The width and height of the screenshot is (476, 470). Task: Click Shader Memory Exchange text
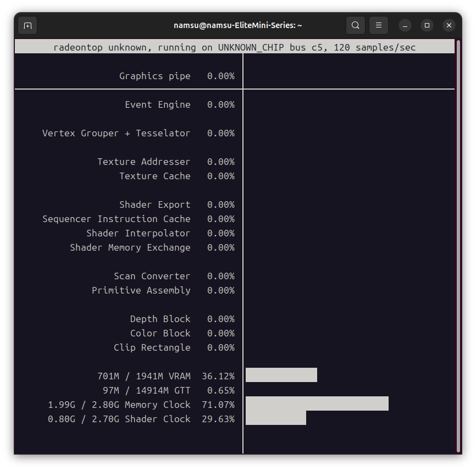click(130, 247)
